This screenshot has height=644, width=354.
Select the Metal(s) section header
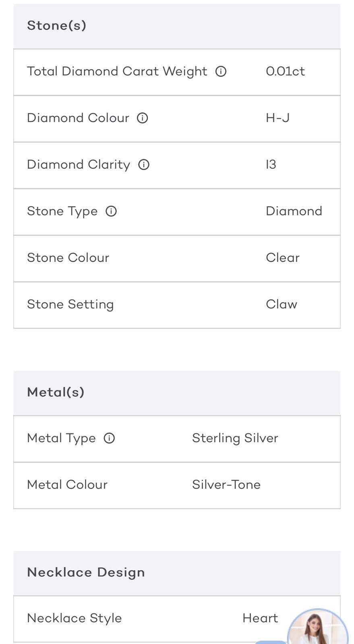177,393
